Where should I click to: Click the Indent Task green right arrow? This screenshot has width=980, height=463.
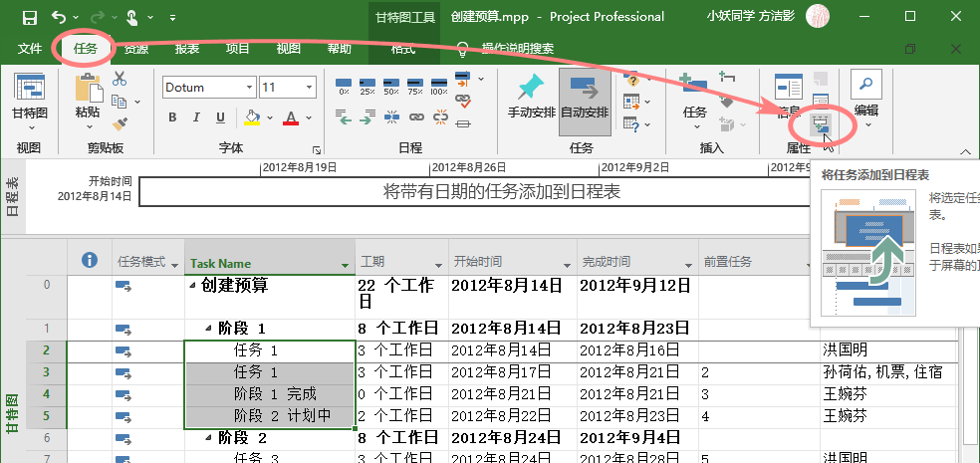pos(367,116)
